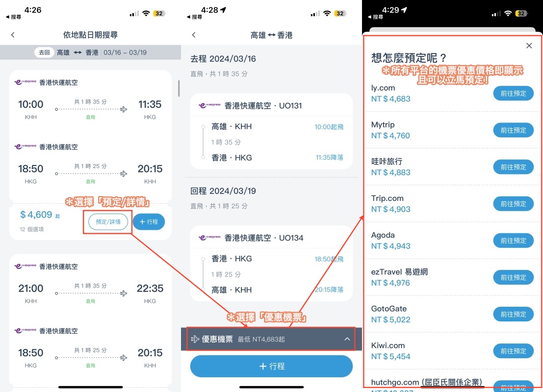Image resolution: width=543 pixels, height=392 pixels.
Task: Tap 搜尋 back link at 4:26 status bar
Action: [x=14, y=17]
